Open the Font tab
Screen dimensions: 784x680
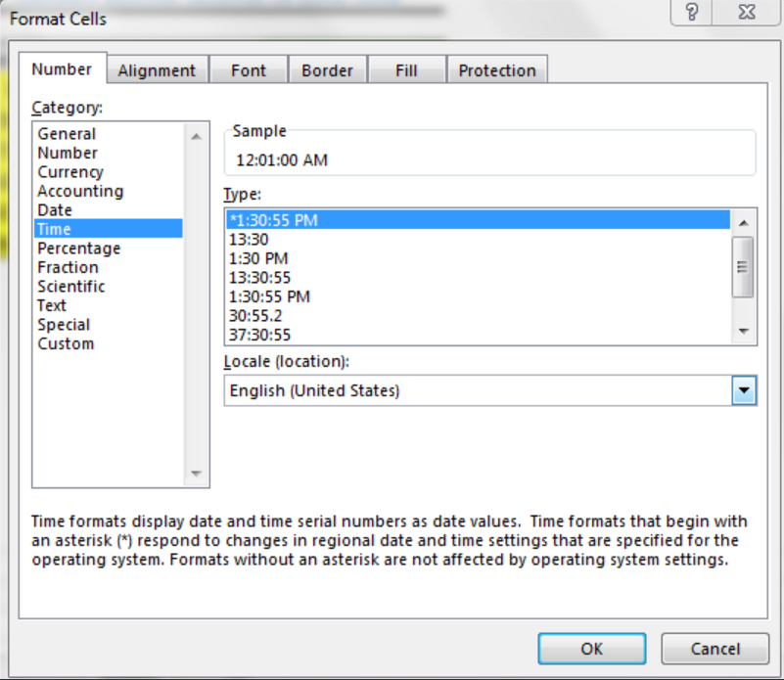pos(248,68)
